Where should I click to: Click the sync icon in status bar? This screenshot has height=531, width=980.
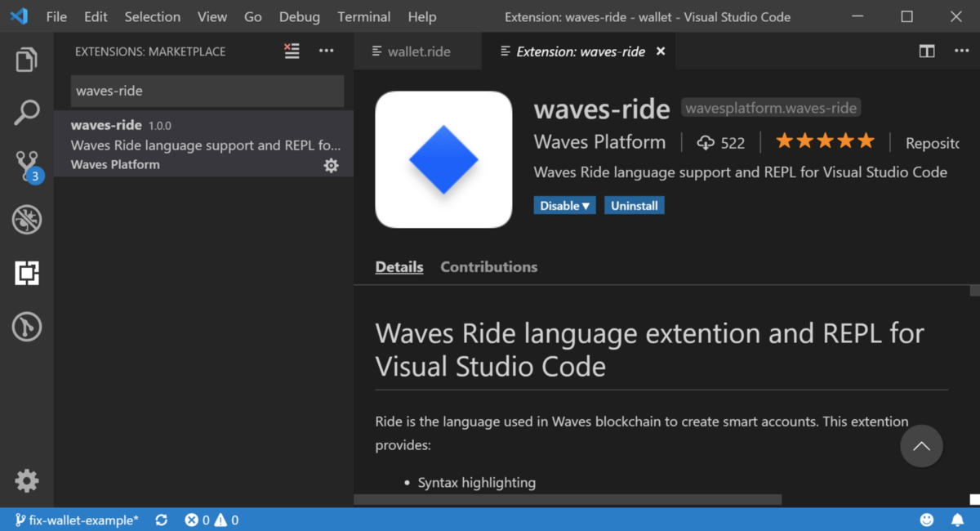161,520
